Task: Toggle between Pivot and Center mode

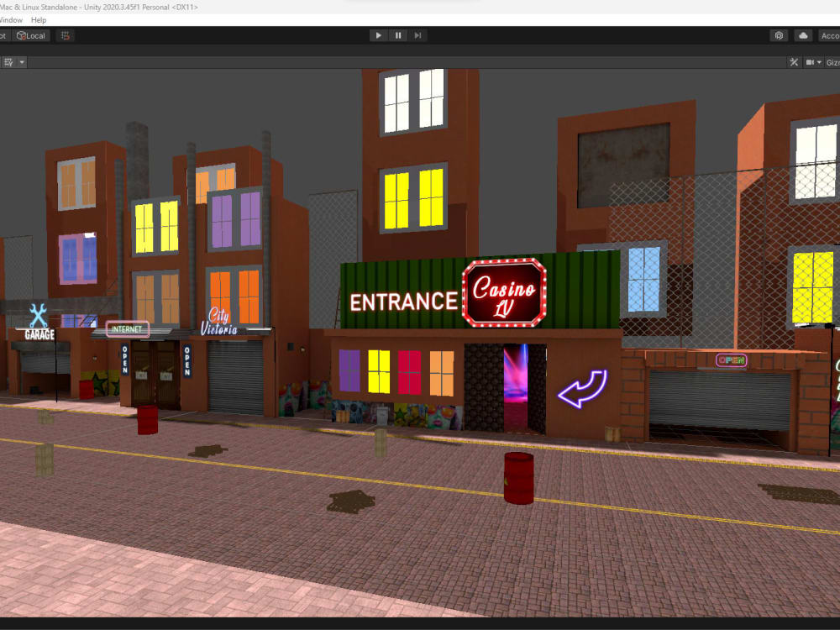Action: [5, 35]
